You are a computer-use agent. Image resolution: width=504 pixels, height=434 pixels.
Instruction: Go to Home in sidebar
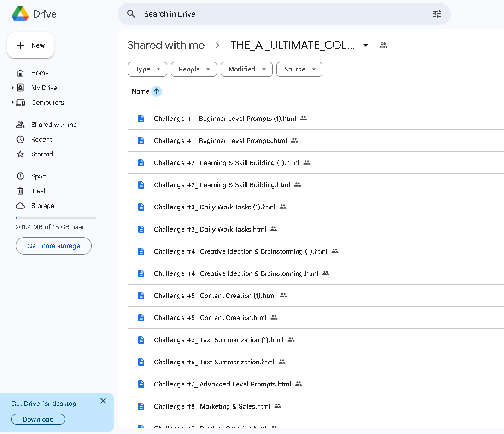[40, 73]
